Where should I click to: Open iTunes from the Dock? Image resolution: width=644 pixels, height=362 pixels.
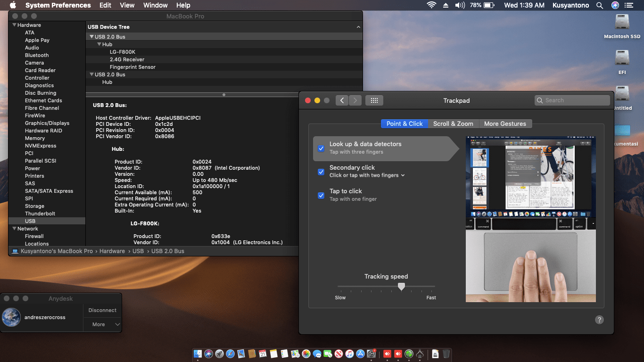click(349, 354)
